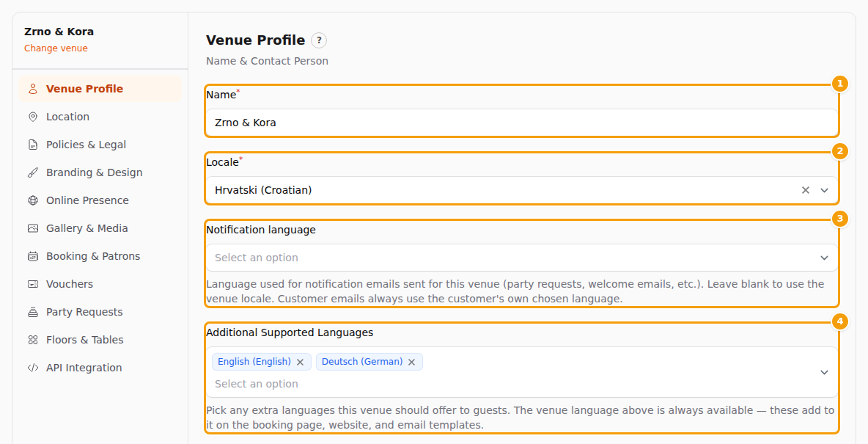Click the Location pin icon
Screen dimensions: 868x444
(x=33, y=117)
